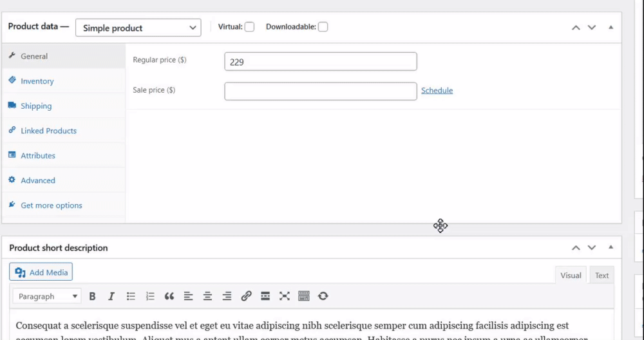The image size is (644, 340).
Task: Open the Linked Products tab
Action: pos(64,131)
